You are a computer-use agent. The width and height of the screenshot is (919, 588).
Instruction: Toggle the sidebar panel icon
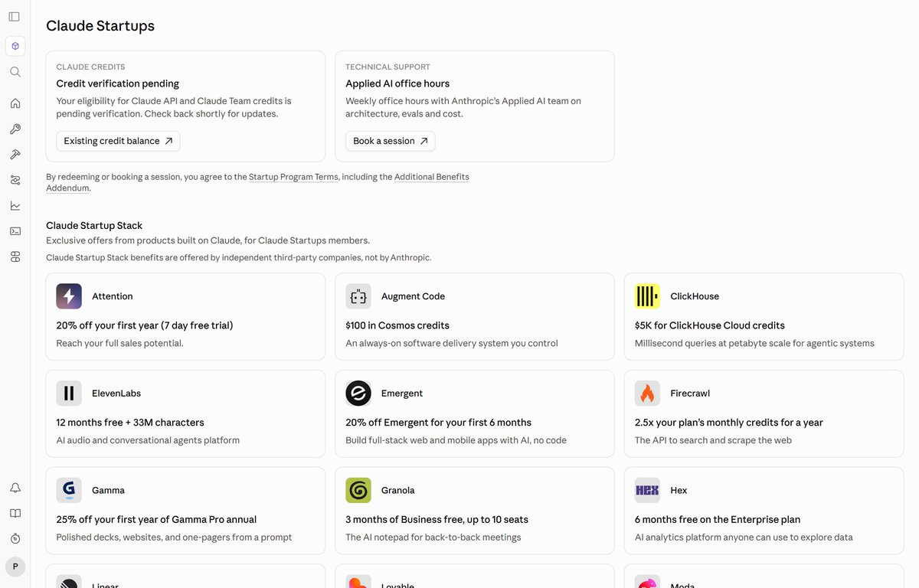point(15,16)
